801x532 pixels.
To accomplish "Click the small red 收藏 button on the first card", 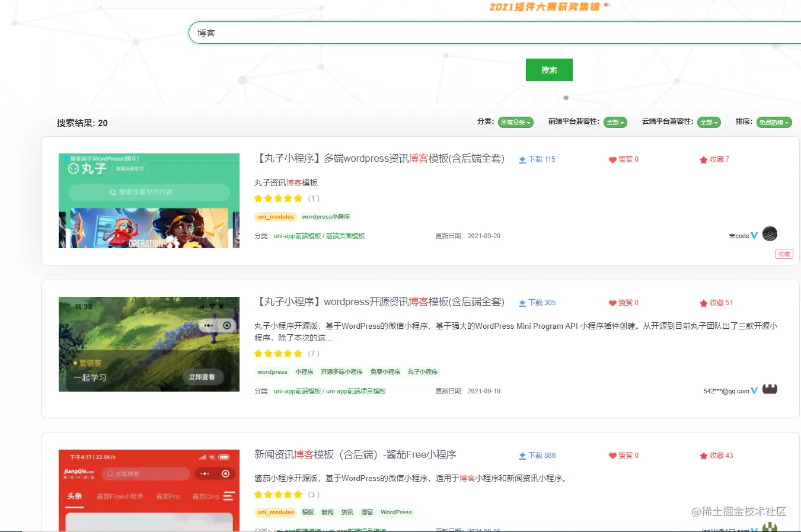I will point(784,254).
